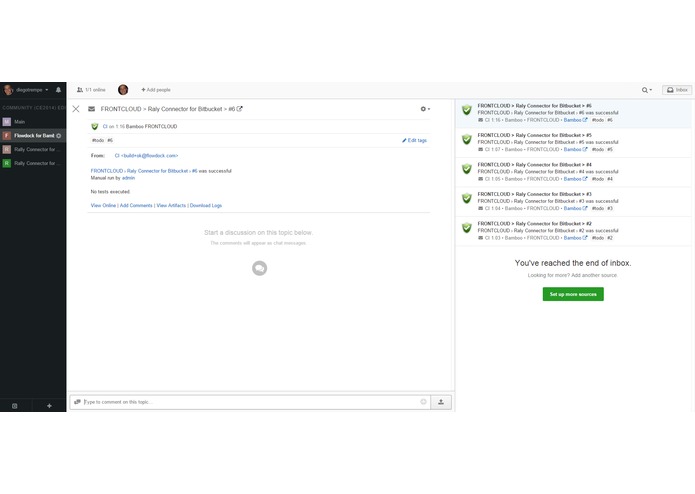
Task: Click Download Logs link
Action: click(x=206, y=206)
